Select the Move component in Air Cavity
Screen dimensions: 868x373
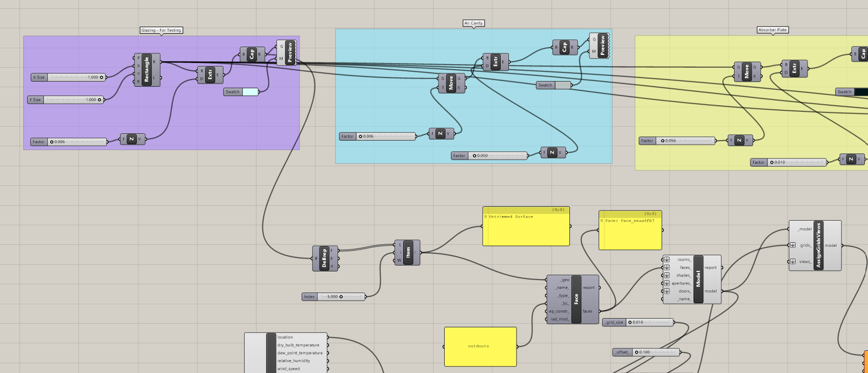tap(451, 83)
